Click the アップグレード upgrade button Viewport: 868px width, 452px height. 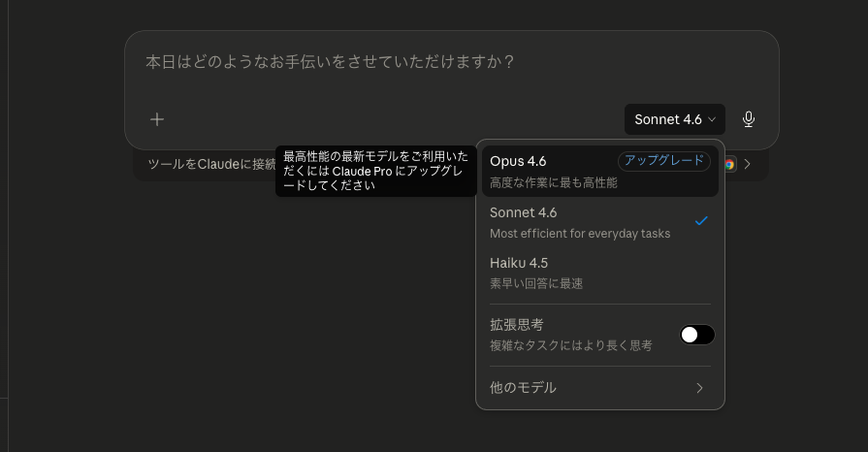[x=664, y=161]
